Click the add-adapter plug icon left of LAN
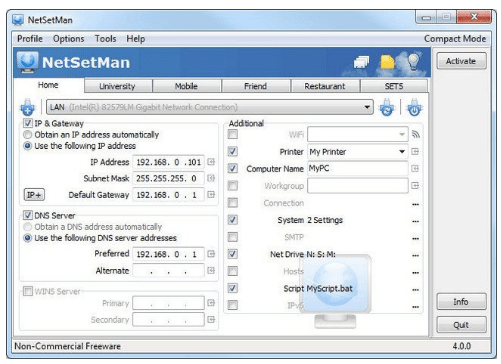The height and width of the screenshot is (364, 501). 28,107
